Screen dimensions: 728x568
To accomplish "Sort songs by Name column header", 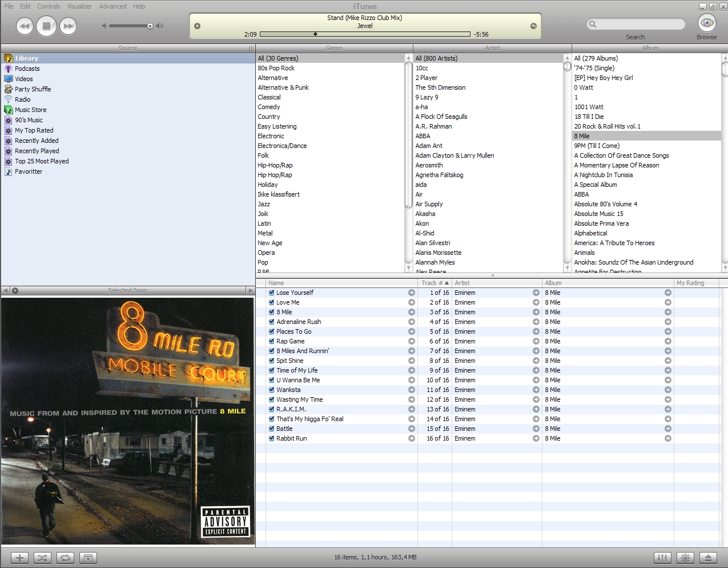I will pyautogui.click(x=341, y=283).
